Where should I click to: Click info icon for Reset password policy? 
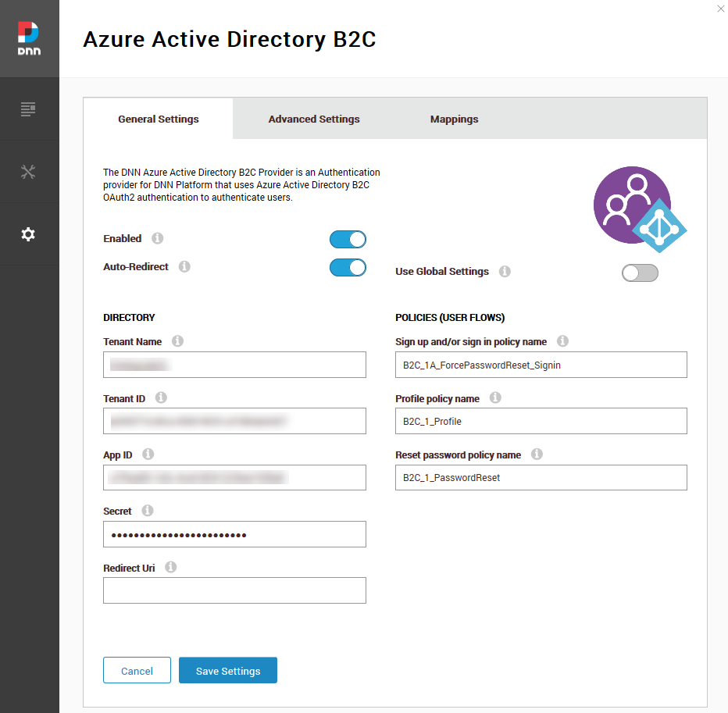coord(537,454)
